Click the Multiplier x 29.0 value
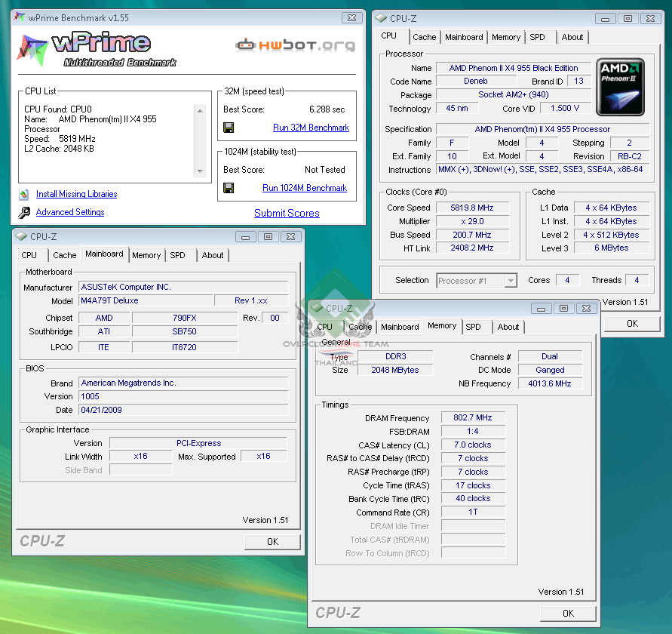The width and height of the screenshot is (672, 634). [x=472, y=221]
